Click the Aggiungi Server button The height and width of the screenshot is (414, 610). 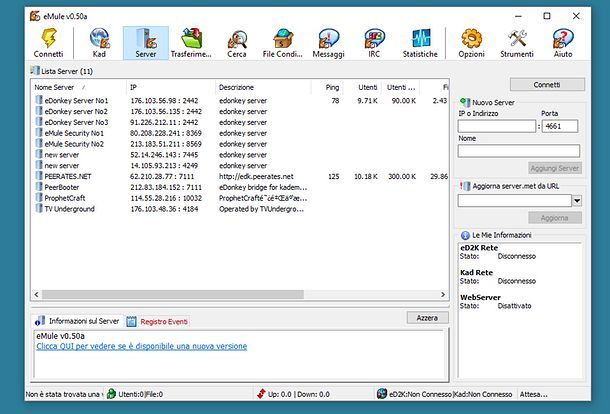point(555,168)
